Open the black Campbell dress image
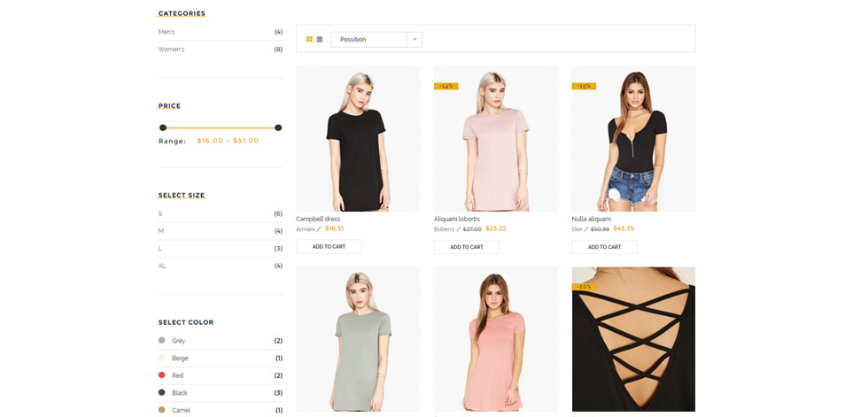Screen dimensions: 868x417 click(358, 139)
